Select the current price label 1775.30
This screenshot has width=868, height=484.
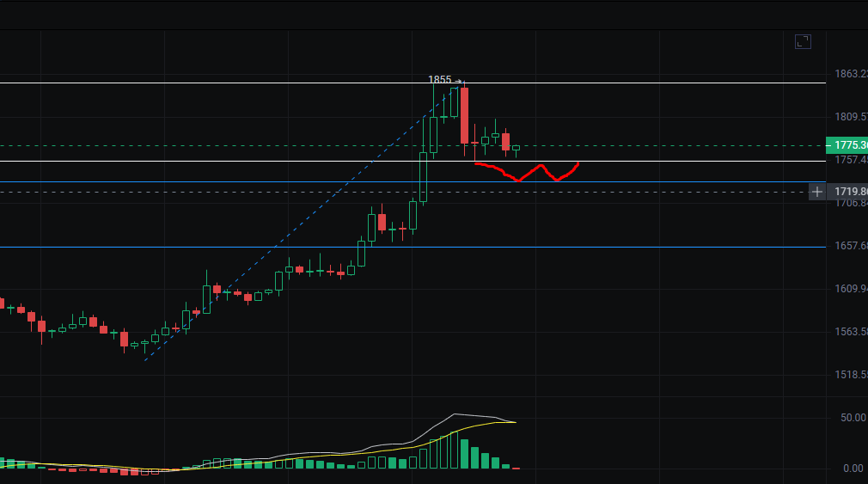[x=847, y=145]
